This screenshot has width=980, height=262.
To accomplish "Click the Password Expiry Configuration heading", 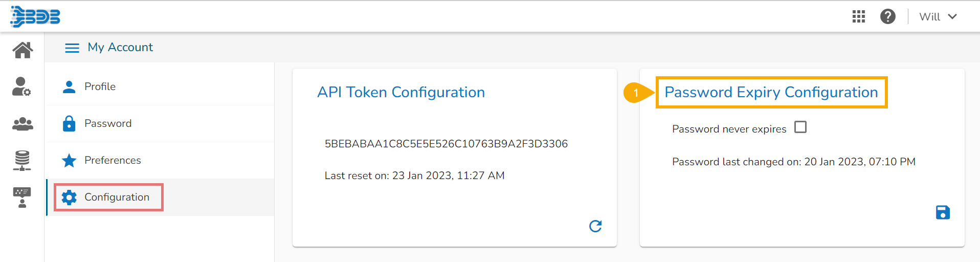I will click(771, 92).
